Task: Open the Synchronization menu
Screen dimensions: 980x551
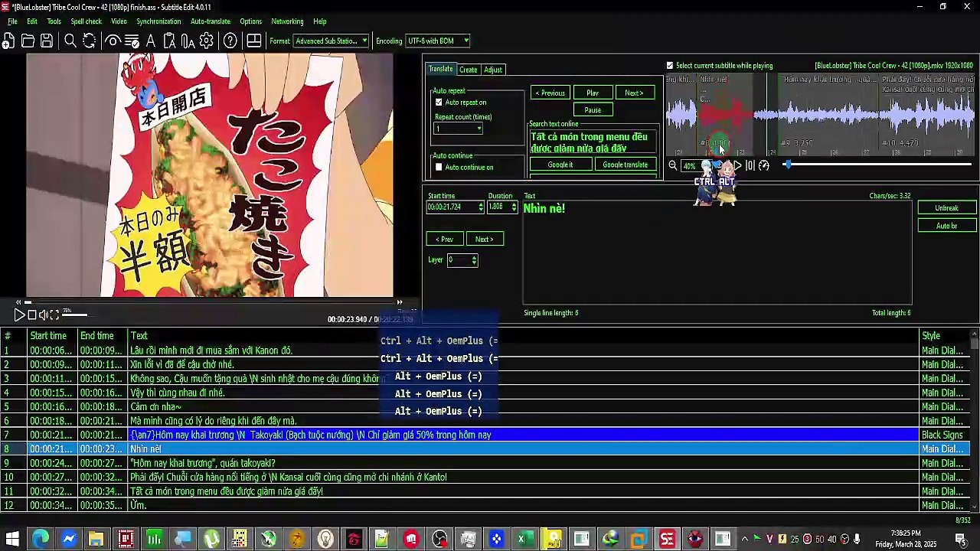Action: click(158, 21)
